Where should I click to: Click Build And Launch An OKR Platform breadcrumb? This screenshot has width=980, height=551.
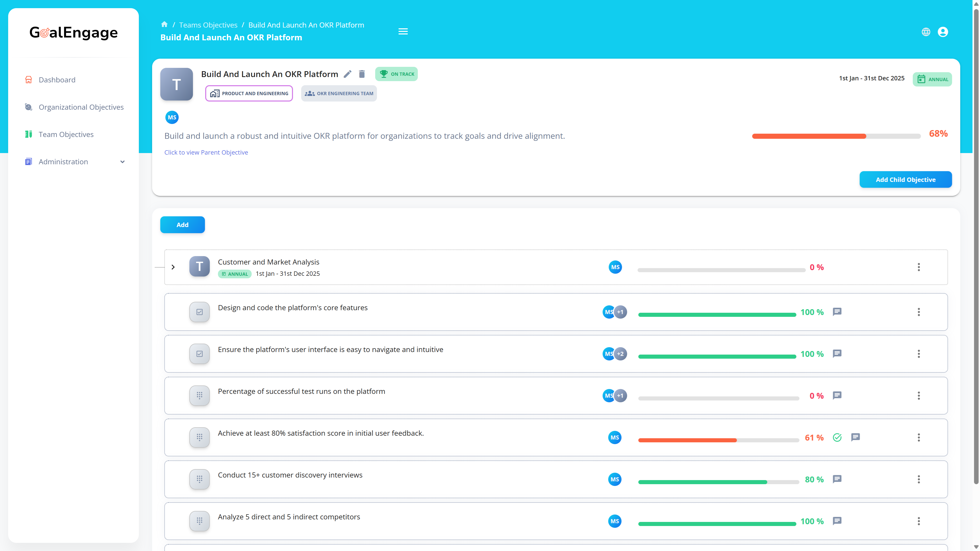click(x=306, y=25)
